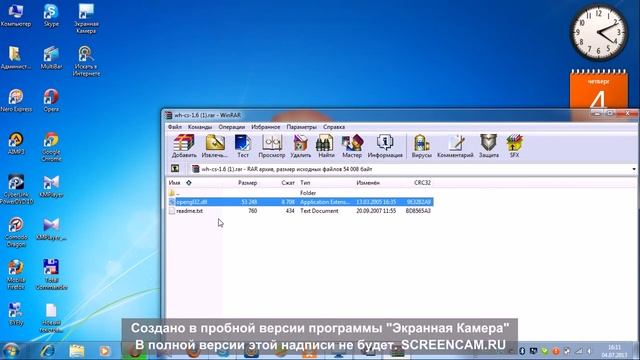
Task: Go up one level with the up-folder icon
Action: (175, 169)
